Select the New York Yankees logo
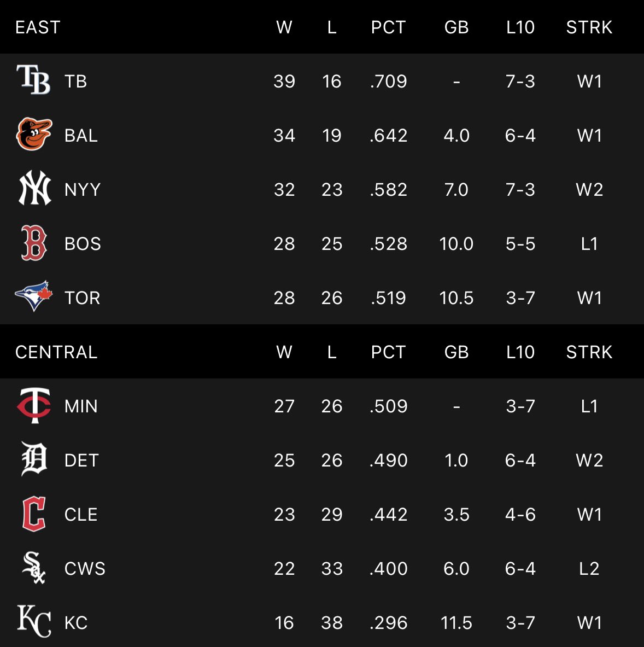644x647 pixels. coord(34,188)
